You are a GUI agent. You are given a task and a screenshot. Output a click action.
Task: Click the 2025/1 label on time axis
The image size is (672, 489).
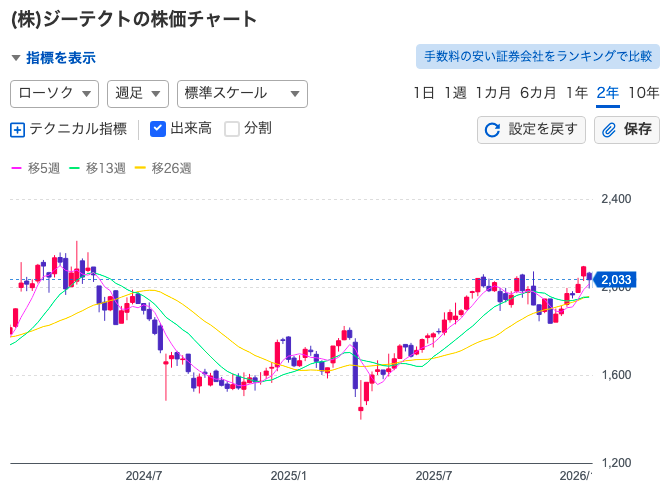[290, 475]
